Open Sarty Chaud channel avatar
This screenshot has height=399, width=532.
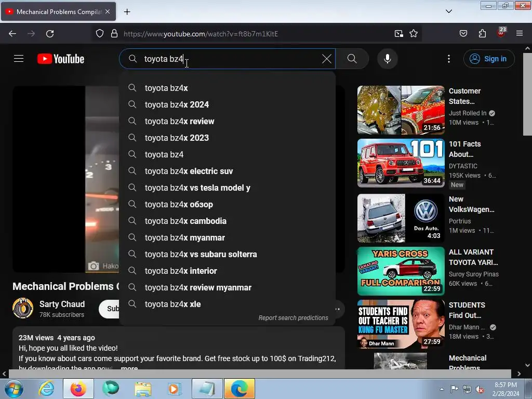pyautogui.click(x=23, y=308)
